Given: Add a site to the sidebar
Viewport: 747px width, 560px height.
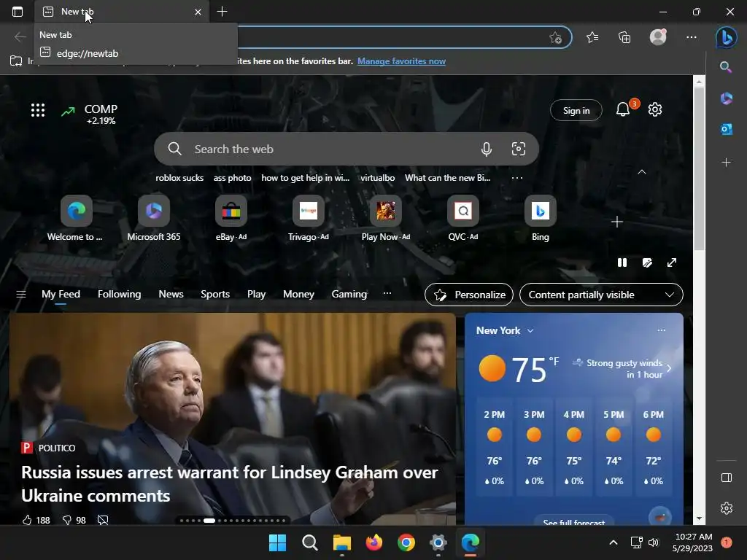Looking at the screenshot, I should [726, 163].
